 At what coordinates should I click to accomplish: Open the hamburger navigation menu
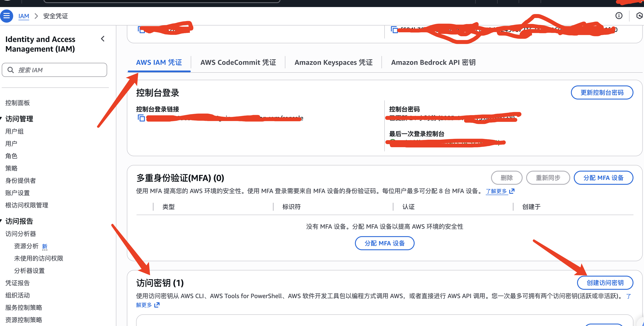point(7,16)
